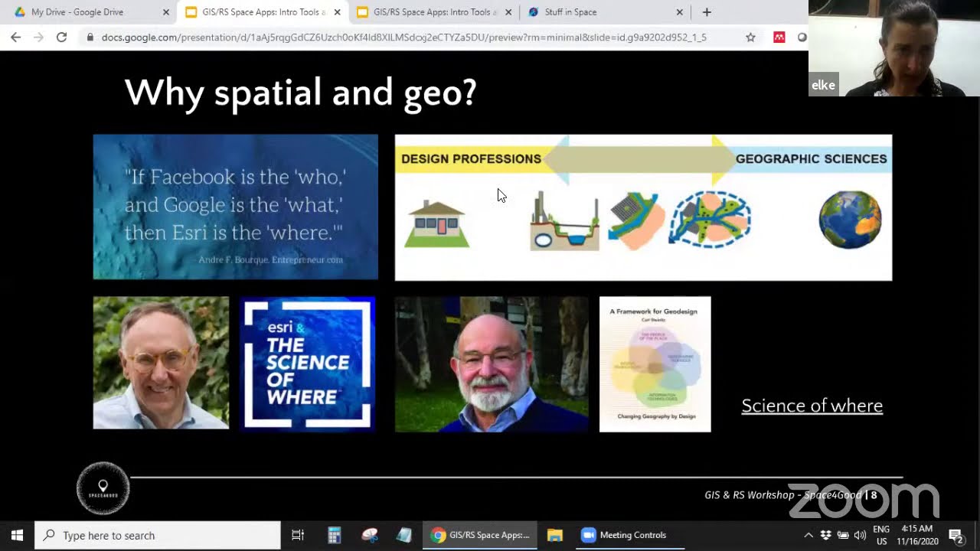Open the notification action center
Screen dimensions: 980x551
(x=955, y=535)
